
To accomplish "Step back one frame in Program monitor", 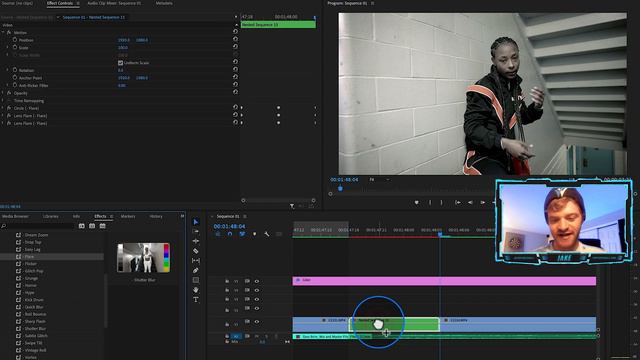I will 470,202.
